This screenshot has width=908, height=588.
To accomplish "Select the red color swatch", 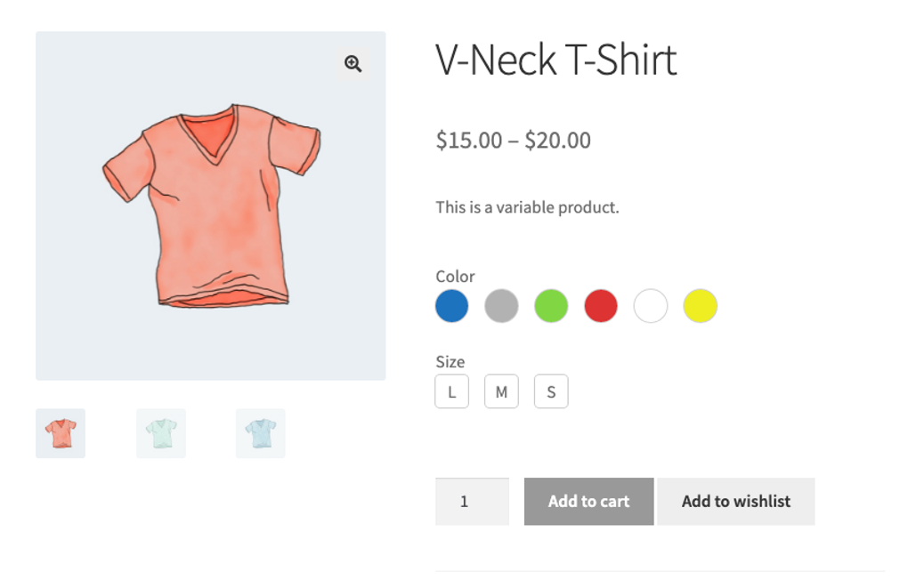I will [x=601, y=306].
